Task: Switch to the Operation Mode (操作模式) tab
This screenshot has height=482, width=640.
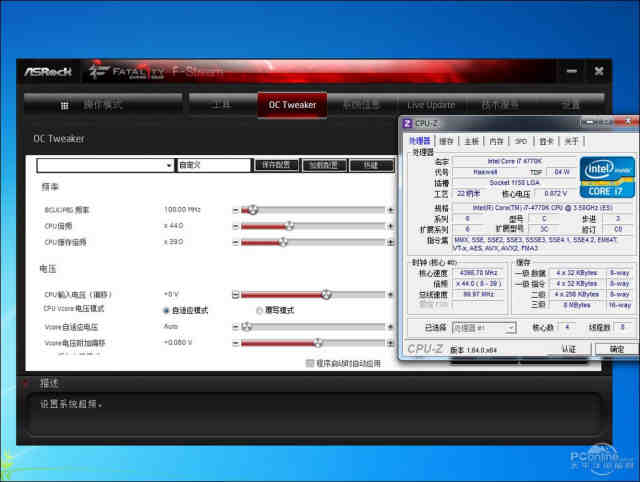Action: click(x=103, y=105)
